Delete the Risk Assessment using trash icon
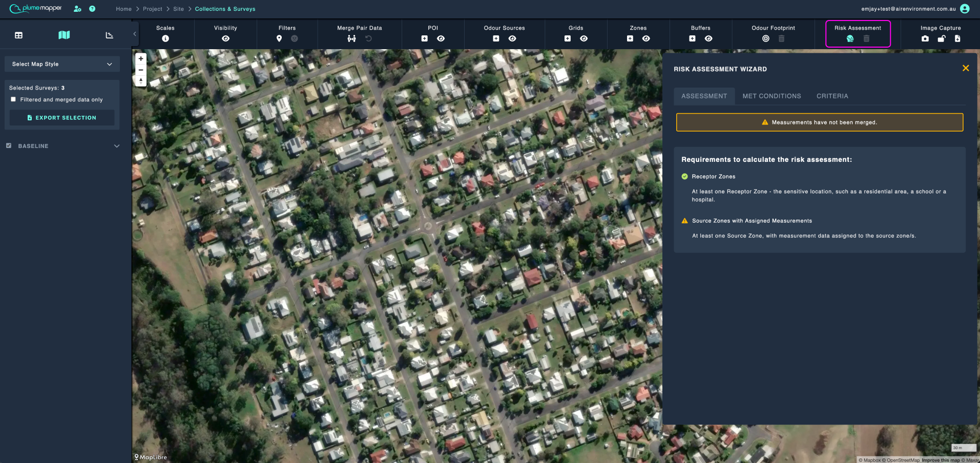Viewport: 980px width, 463px height. pyautogui.click(x=867, y=38)
